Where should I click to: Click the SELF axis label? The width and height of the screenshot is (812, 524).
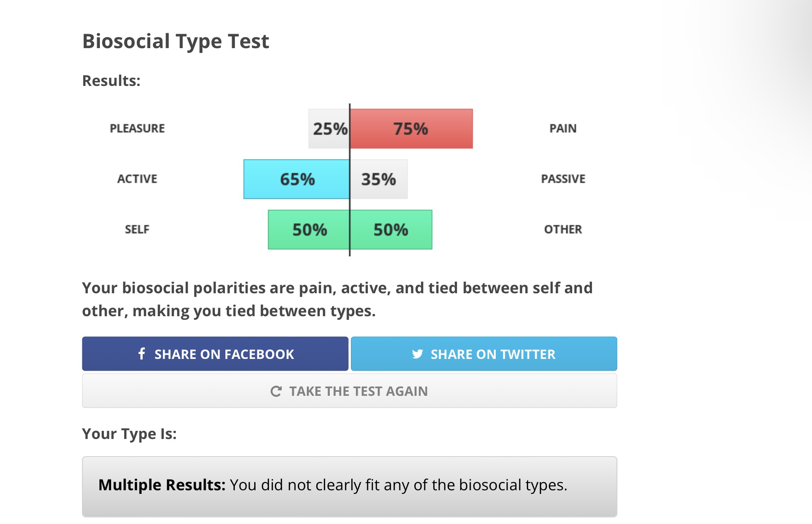[x=137, y=229]
